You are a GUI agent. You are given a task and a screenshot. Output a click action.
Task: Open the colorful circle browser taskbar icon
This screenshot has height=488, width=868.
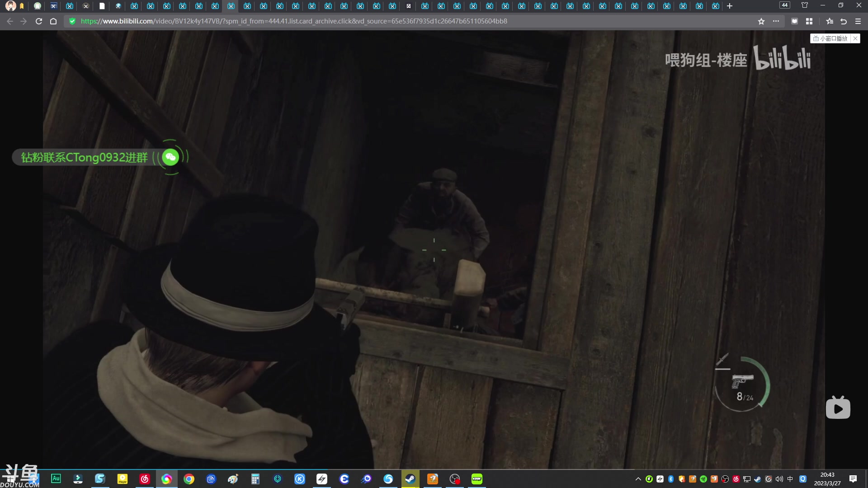(167, 479)
